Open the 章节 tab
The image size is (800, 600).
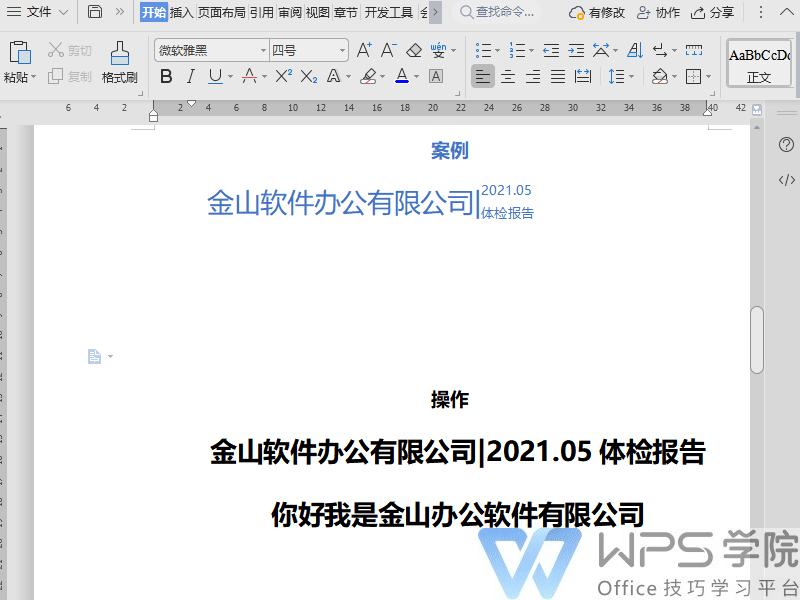pos(345,12)
